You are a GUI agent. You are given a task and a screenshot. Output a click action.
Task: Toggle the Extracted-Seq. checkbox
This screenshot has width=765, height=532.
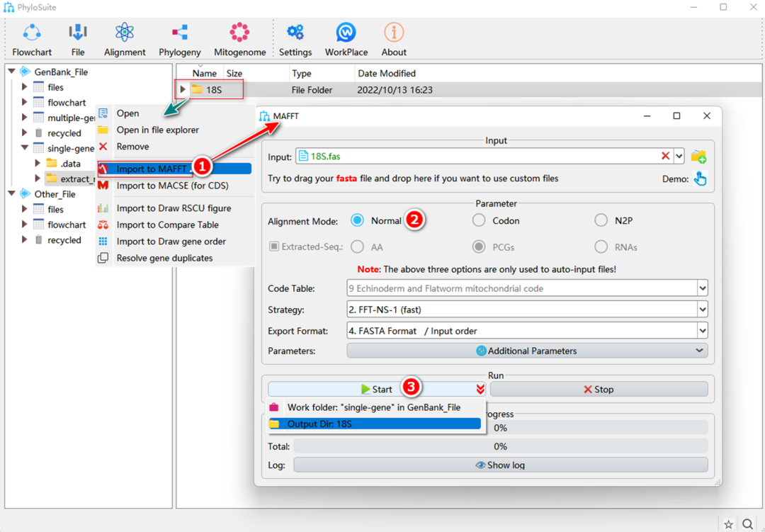274,247
